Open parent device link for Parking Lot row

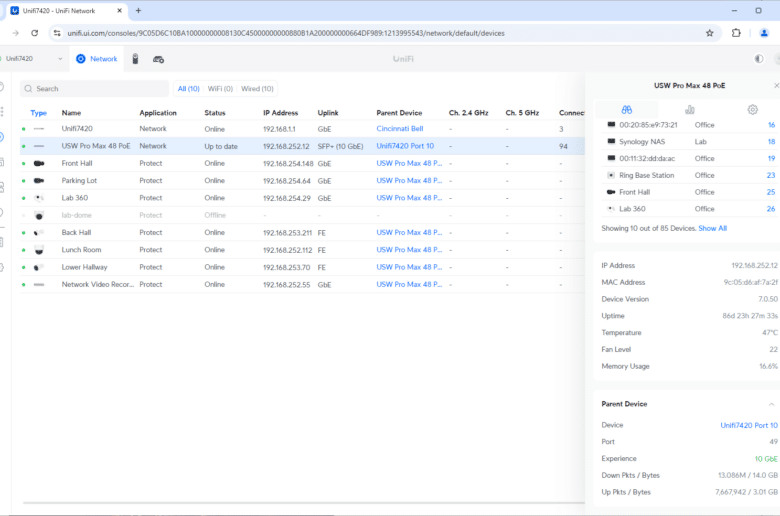pos(409,181)
